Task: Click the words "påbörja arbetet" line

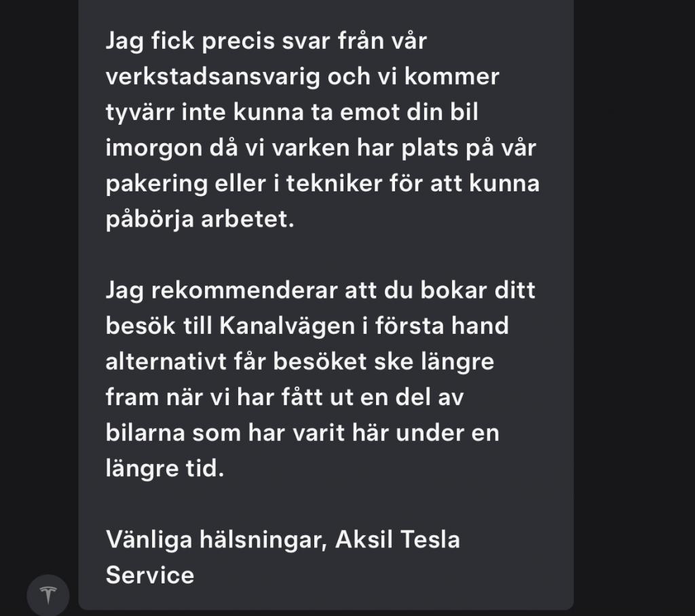Action: [x=200, y=219]
